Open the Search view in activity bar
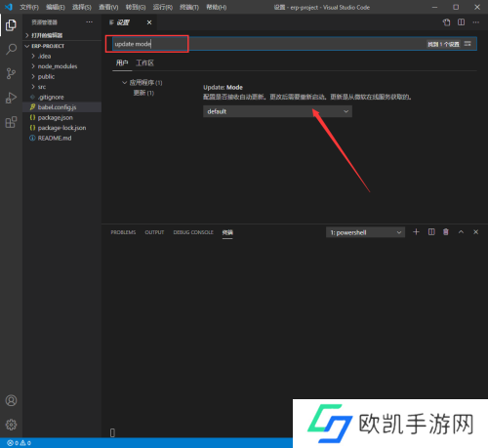488x448 pixels. (x=11, y=50)
